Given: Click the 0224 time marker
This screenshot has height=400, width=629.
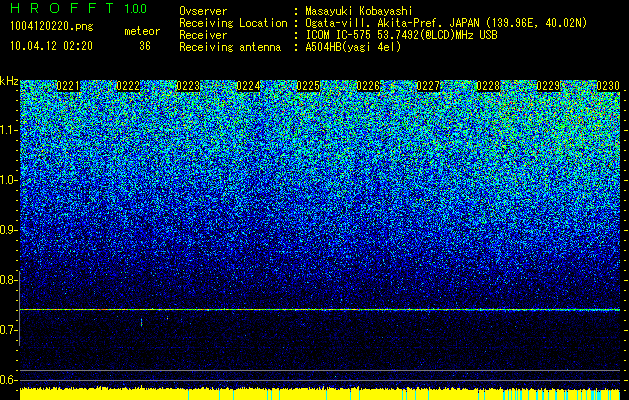Looking at the screenshot, I should click(248, 86).
